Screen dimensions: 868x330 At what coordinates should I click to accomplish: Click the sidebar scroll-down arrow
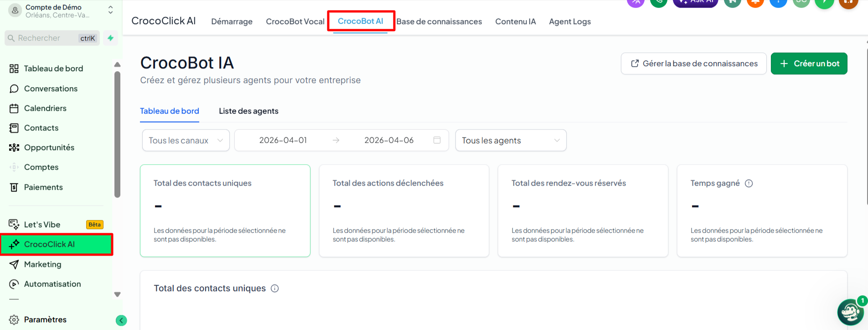[117, 294]
